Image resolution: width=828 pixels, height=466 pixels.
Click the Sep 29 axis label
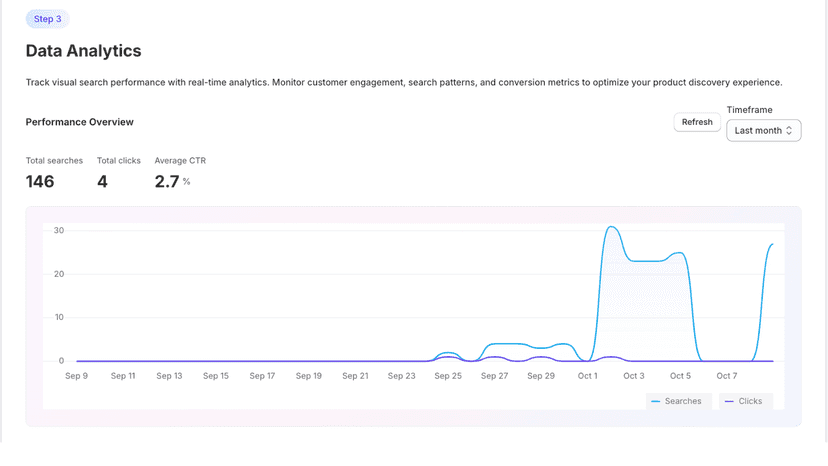pyautogui.click(x=541, y=376)
